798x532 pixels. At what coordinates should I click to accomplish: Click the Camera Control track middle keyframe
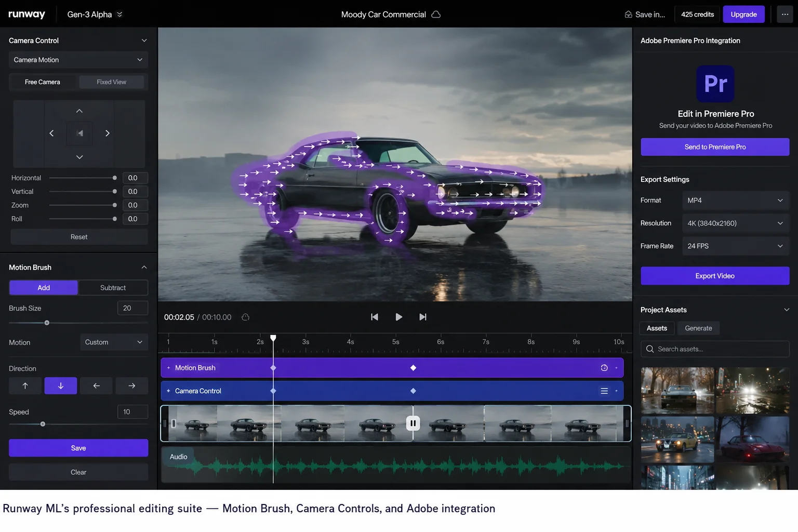[414, 391]
